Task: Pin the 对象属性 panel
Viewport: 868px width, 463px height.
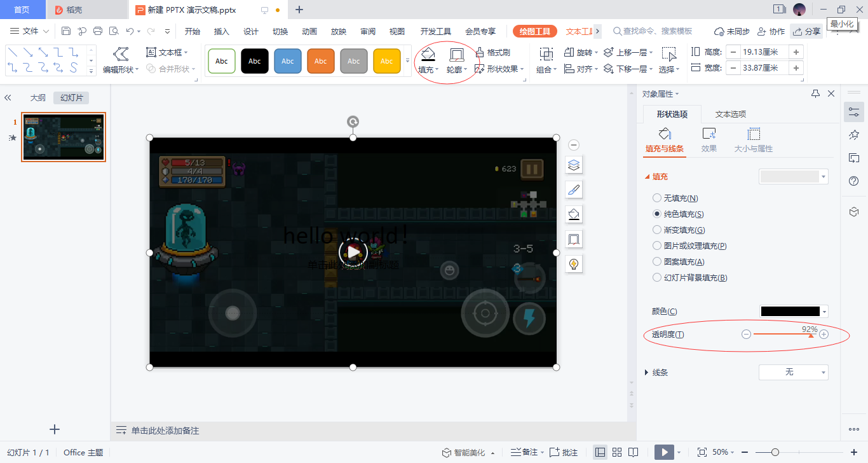Action: 816,93
